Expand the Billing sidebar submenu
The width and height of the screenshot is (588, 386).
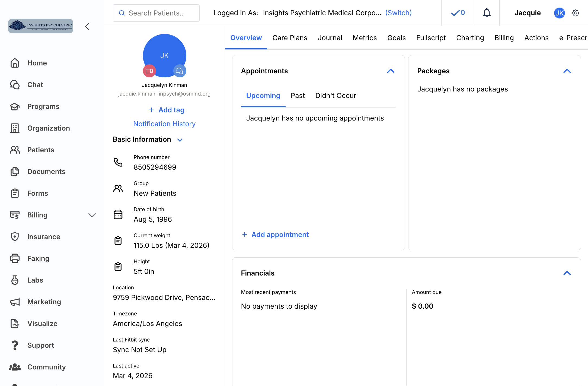[x=92, y=215]
